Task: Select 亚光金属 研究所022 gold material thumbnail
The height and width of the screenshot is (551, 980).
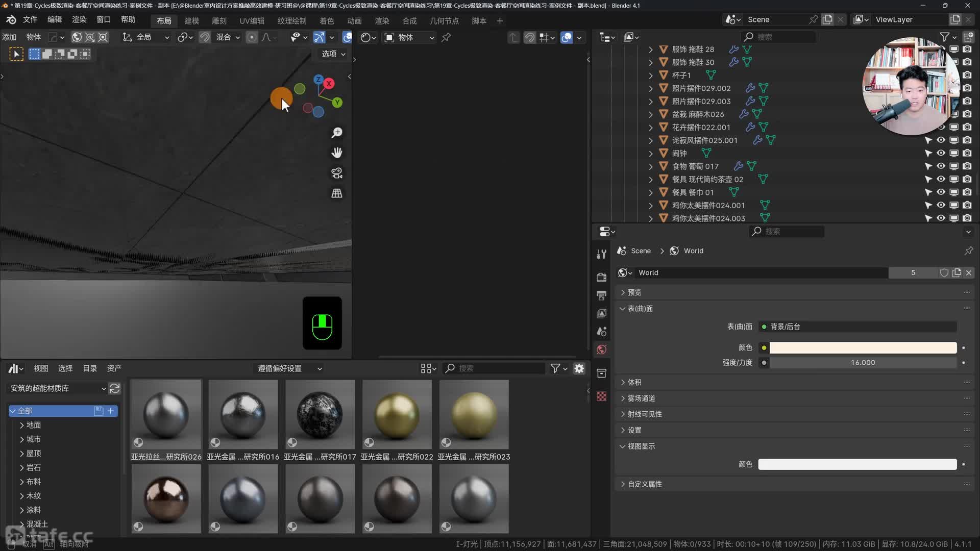Action: (x=397, y=414)
